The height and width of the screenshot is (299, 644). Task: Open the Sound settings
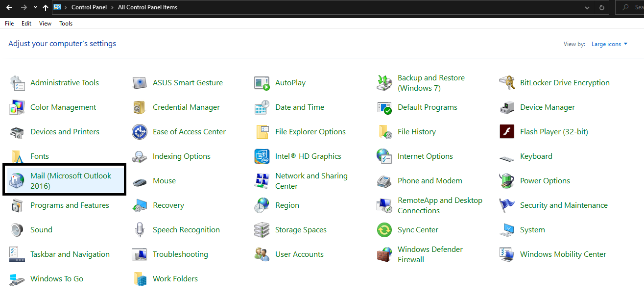(41, 229)
